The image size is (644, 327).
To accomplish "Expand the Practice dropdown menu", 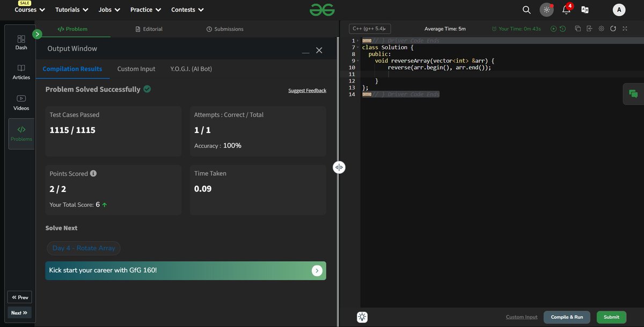I will pyautogui.click(x=146, y=10).
